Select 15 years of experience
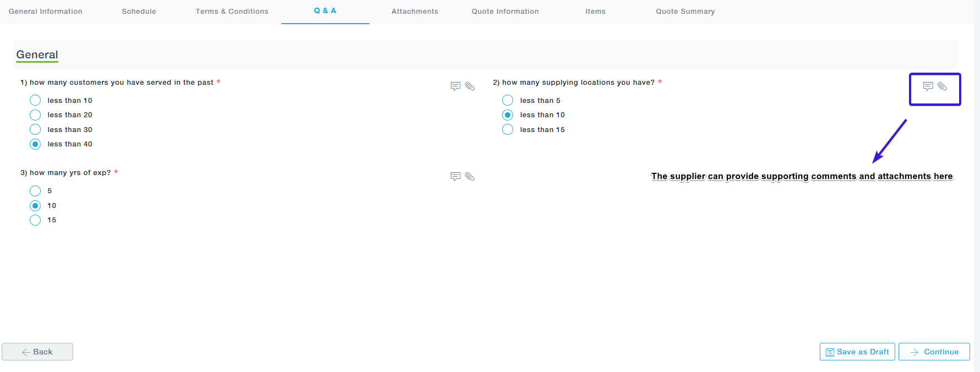 coord(35,220)
